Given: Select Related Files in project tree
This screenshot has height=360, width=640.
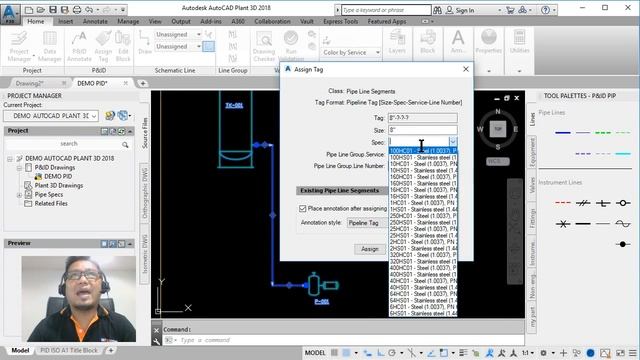Looking at the screenshot, I should pos(51,203).
